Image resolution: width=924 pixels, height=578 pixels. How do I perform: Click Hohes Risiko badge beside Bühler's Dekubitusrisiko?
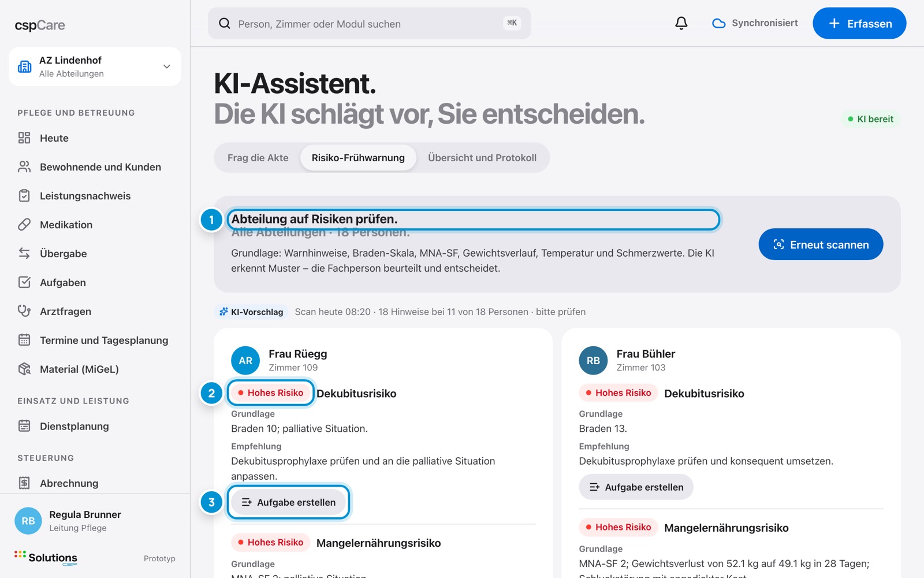pyautogui.click(x=618, y=392)
